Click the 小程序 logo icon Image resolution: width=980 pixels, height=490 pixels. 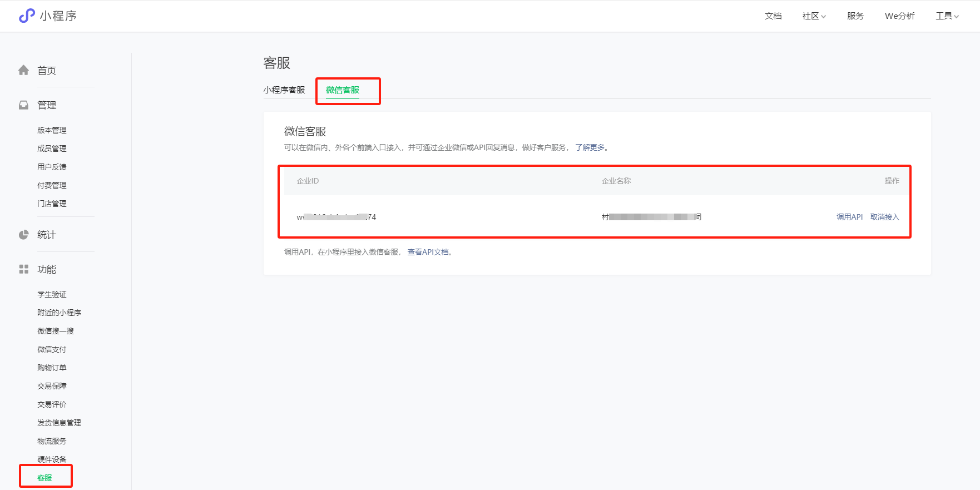click(x=27, y=16)
